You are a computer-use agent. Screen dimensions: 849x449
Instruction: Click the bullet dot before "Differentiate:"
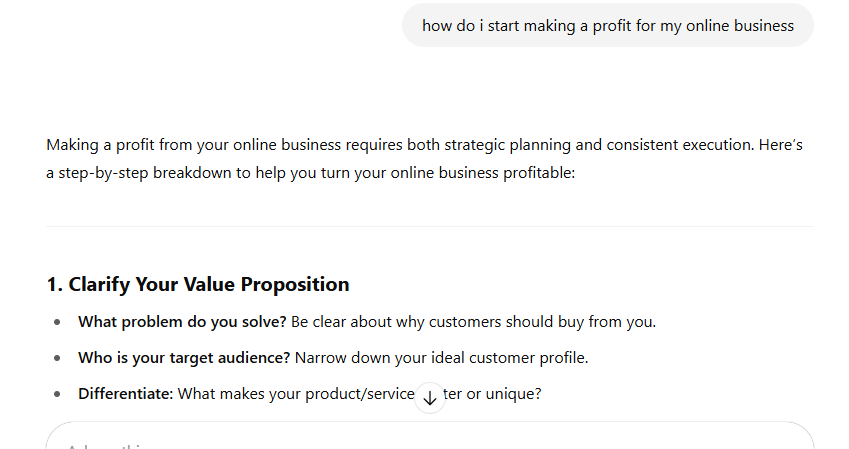click(x=57, y=394)
